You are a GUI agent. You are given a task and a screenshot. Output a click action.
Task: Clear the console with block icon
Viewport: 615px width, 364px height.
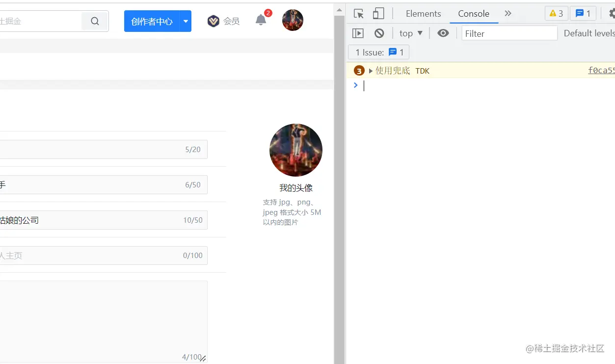(x=379, y=33)
